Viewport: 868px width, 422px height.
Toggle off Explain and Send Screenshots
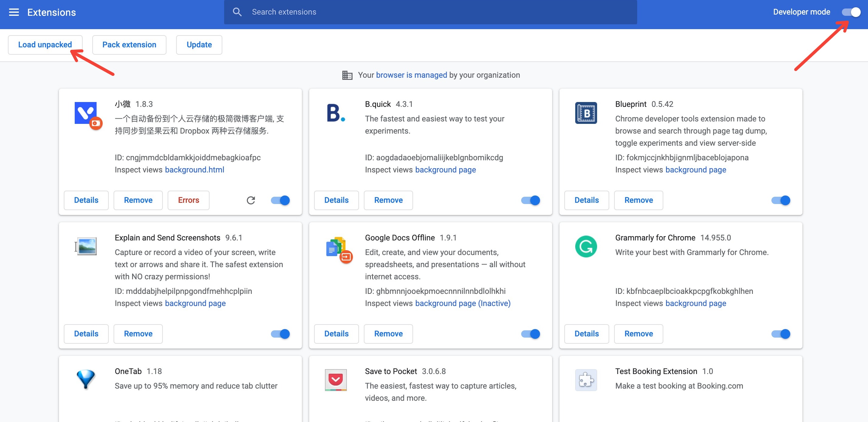tap(280, 334)
